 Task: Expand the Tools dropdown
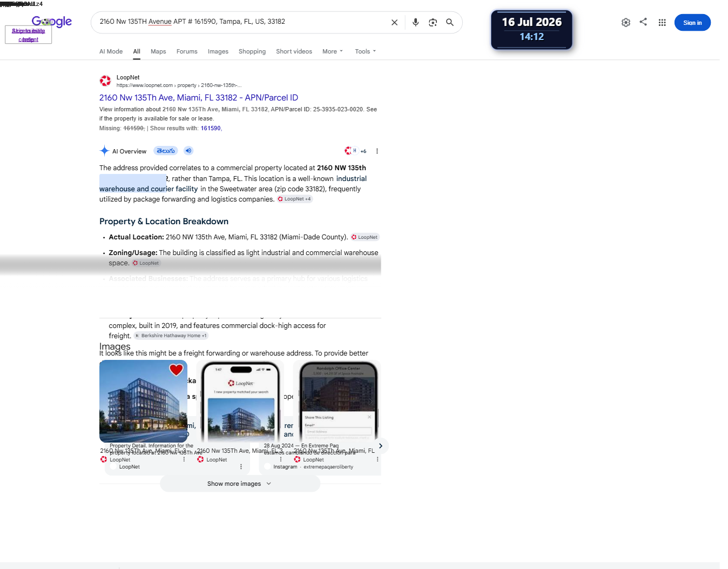point(366,51)
